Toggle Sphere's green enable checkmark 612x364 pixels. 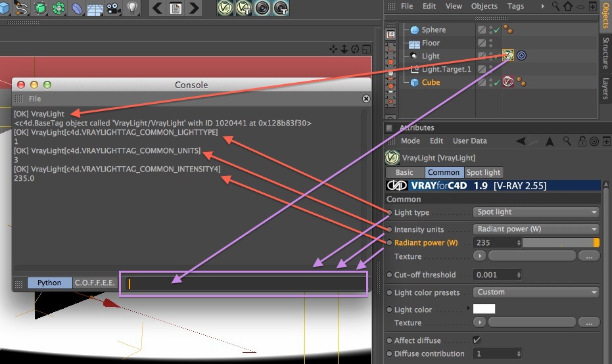click(496, 30)
